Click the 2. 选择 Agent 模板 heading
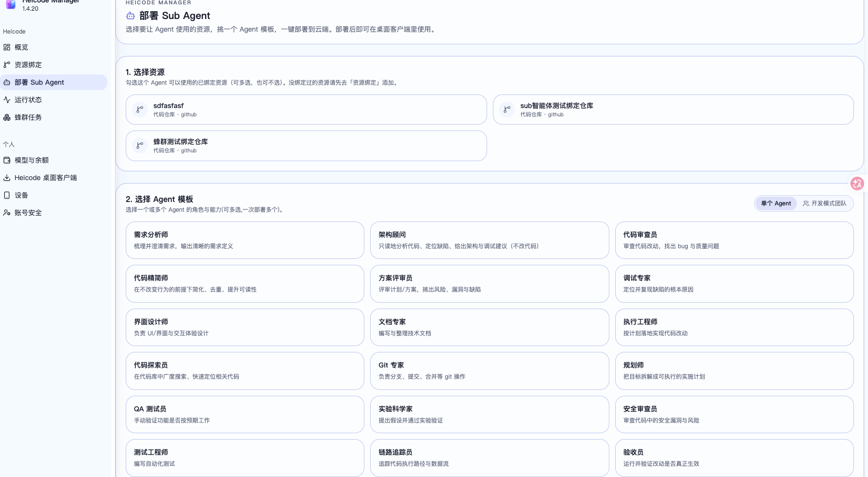Image resolution: width=868 pixels, height=477 pixels. (x=159, y=199)
